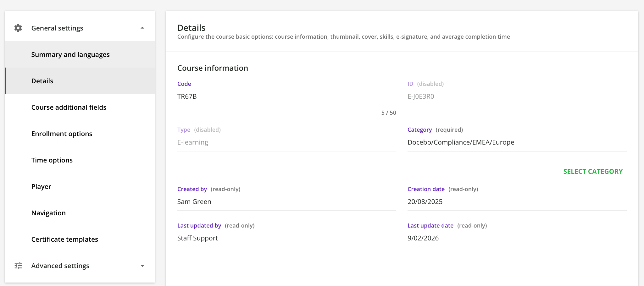Edit the course Code field showing TR67B
The height and width of the screenshot is (286, 644).
point(286,96)
